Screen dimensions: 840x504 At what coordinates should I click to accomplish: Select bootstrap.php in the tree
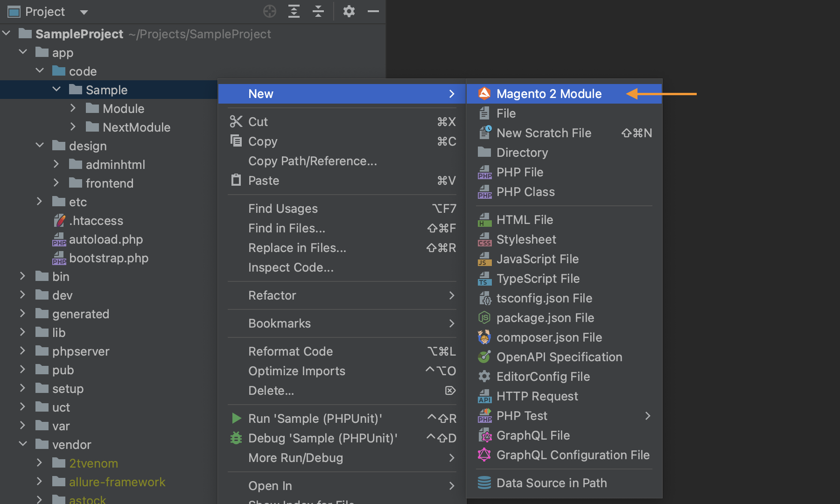[x=108, y=258]
